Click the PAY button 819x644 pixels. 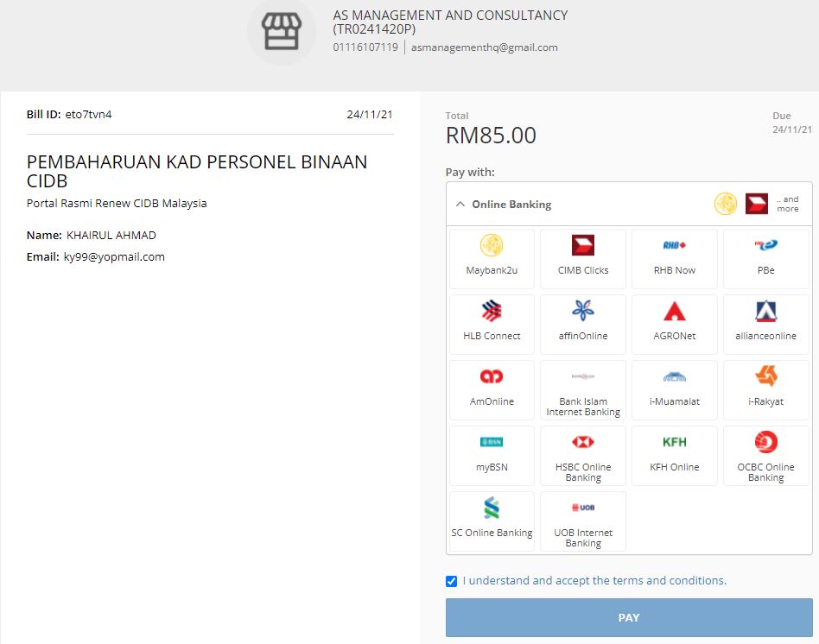click(629, 617)
